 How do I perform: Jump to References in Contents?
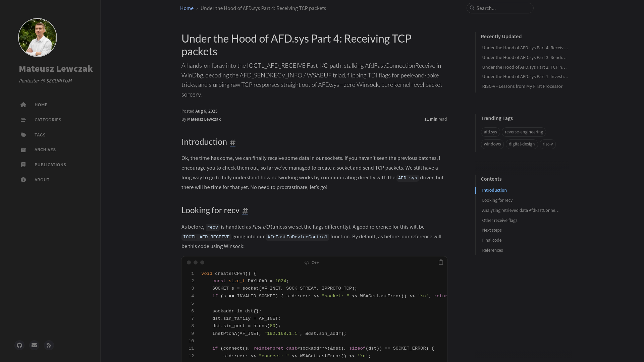(492, 250)
